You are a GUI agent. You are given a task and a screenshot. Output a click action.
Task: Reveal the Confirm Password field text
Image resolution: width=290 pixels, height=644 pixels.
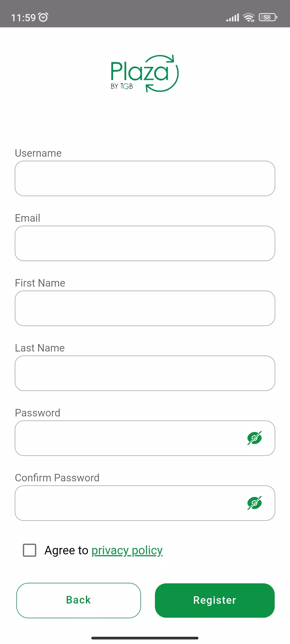pyautogui.click(x=255, y=503)
